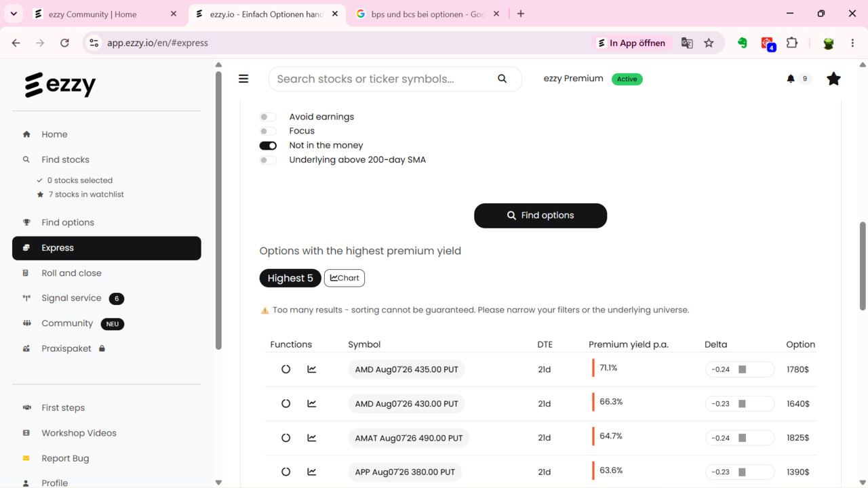Adjust delta slider showing -0.24 for AMD 435
The width and height of the screenshot is (868, 488).
(x=740, y=369)
